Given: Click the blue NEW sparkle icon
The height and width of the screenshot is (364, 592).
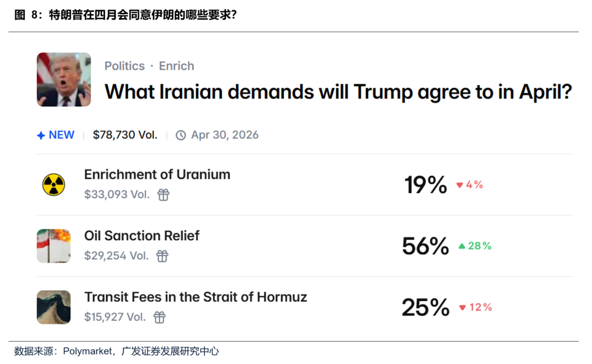Looking at the screenshot, I should [x=41, y=135].
